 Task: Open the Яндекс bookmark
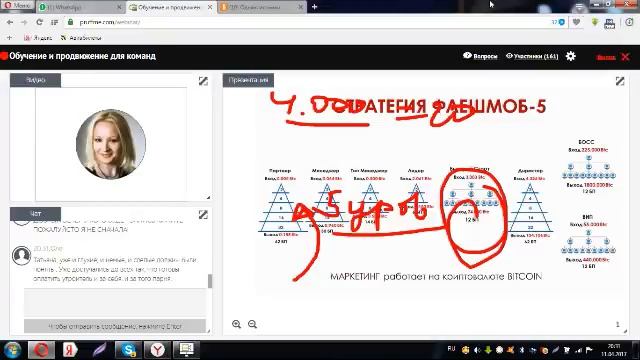coord(38,38)
